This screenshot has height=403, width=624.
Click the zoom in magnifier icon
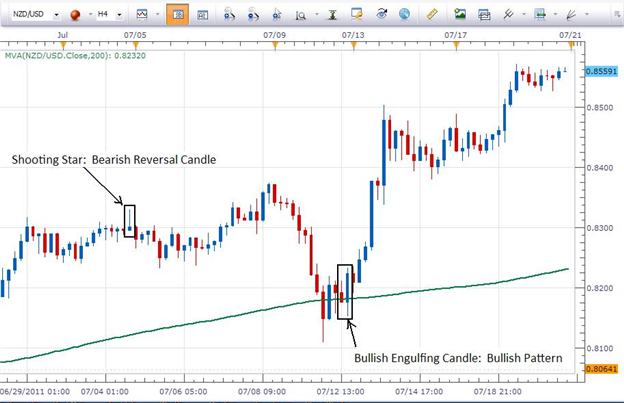click(230, 15)
